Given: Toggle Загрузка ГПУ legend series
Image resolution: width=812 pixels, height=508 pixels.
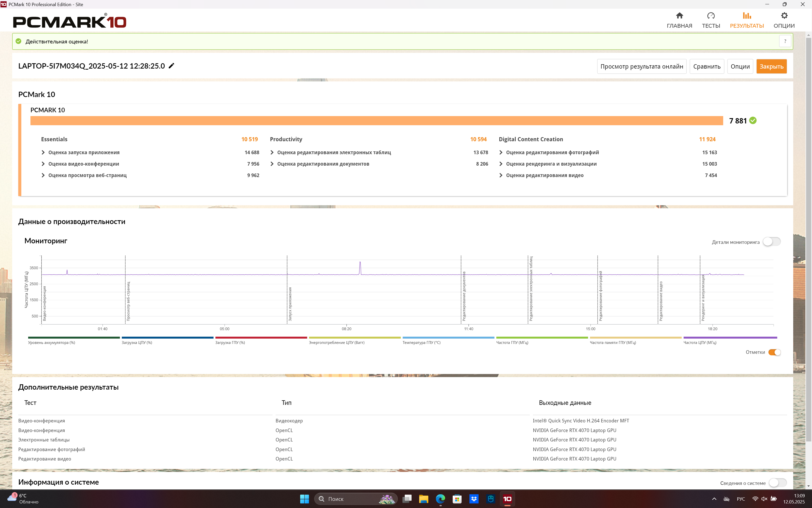Looking at the screenshot, I should coord(261,340).
